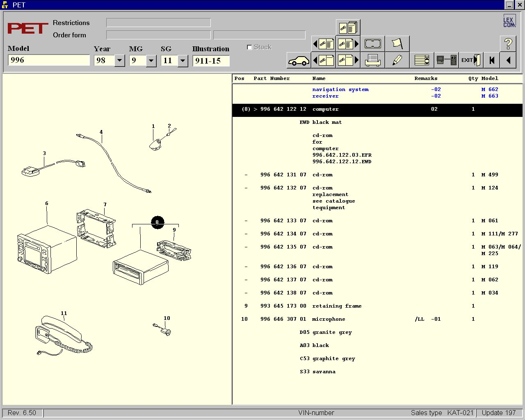Open help with question mark icon
The height and width of the screenshot is (420, 525).
tap(508, 43)
